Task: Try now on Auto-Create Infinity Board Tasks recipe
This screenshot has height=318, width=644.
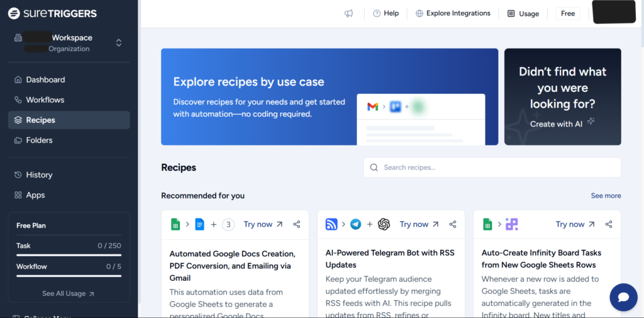Action: tap(575, 224)
